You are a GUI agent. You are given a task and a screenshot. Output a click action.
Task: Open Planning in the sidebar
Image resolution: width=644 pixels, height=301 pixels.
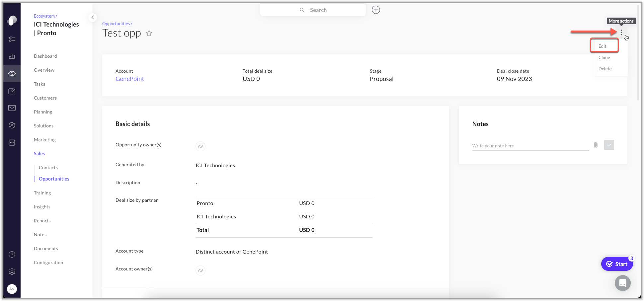click(x=43, y=112)
